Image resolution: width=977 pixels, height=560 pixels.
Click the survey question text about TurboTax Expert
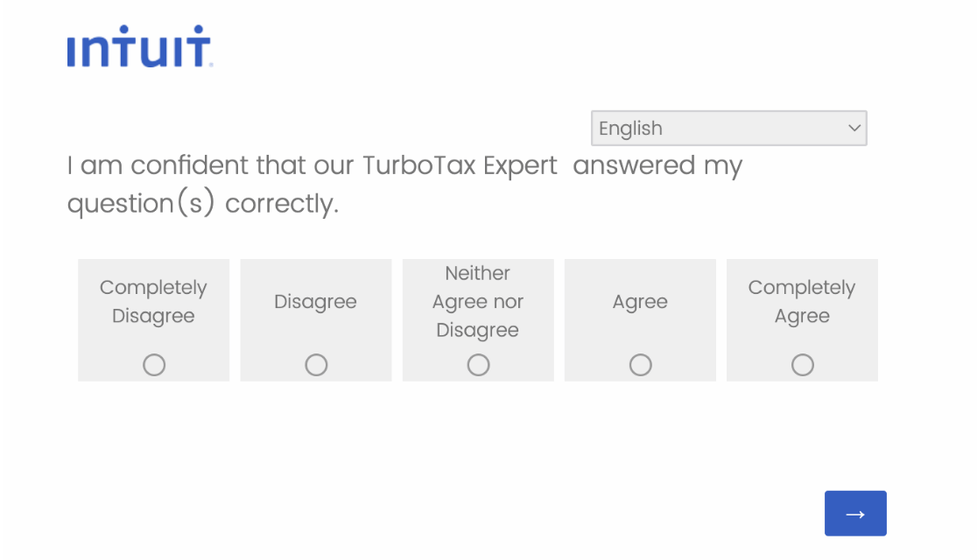click(404, 185)
